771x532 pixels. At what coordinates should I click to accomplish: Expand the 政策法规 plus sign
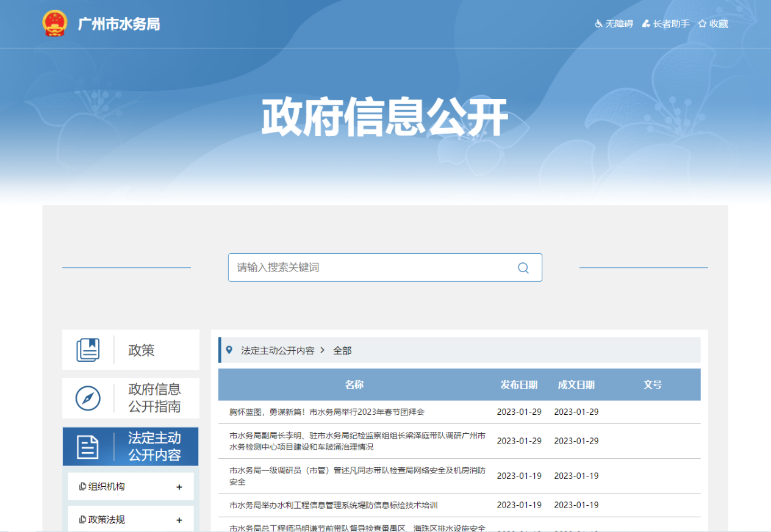tap(179, 520)
